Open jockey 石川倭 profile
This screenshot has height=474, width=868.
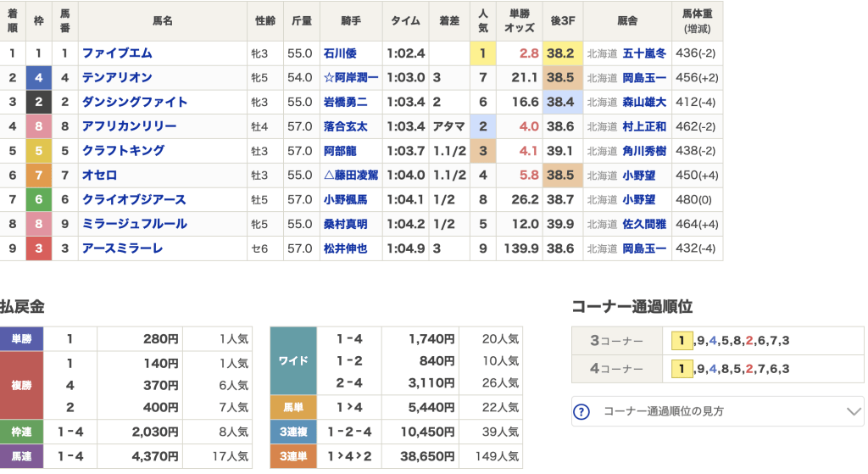point(340,53)
